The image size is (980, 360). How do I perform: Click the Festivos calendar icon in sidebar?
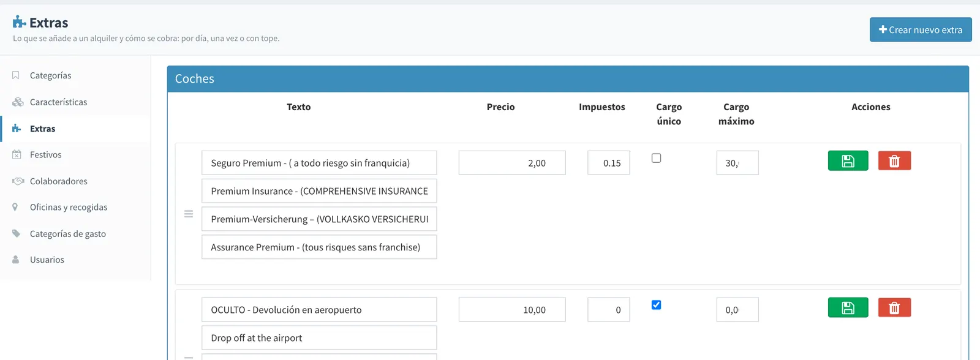pyautogui.click(x=17, y=154)
